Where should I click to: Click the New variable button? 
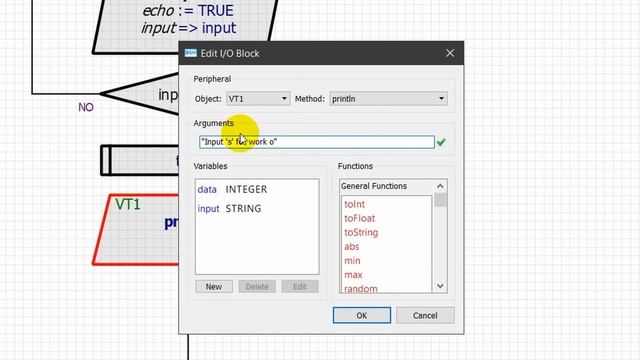click(x=214, y=287)
